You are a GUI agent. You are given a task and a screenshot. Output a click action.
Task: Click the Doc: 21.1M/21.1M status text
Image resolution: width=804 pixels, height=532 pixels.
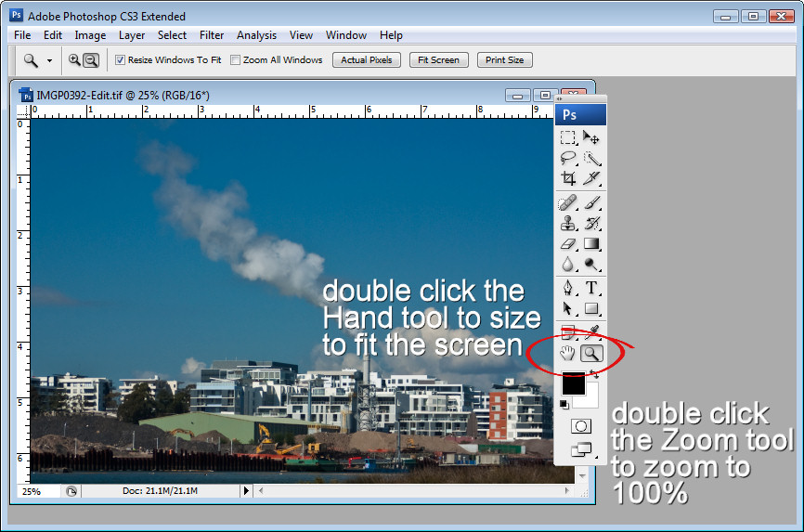click(x=160, y=491)
